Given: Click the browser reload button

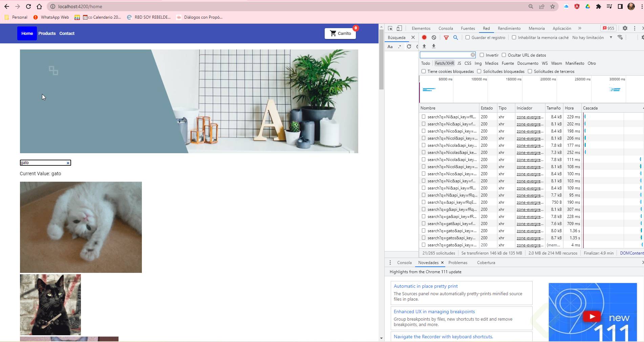Looking at the screenshot, I should coord(28,6).
